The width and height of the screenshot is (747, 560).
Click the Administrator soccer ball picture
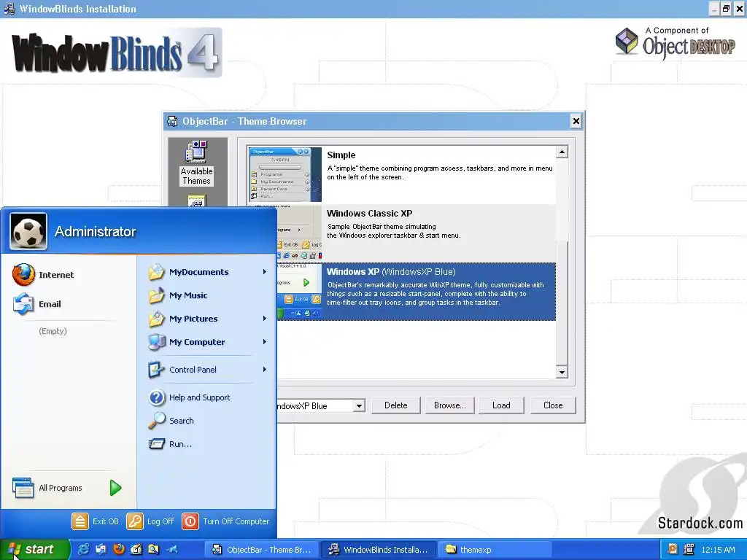tap(28, 231)
